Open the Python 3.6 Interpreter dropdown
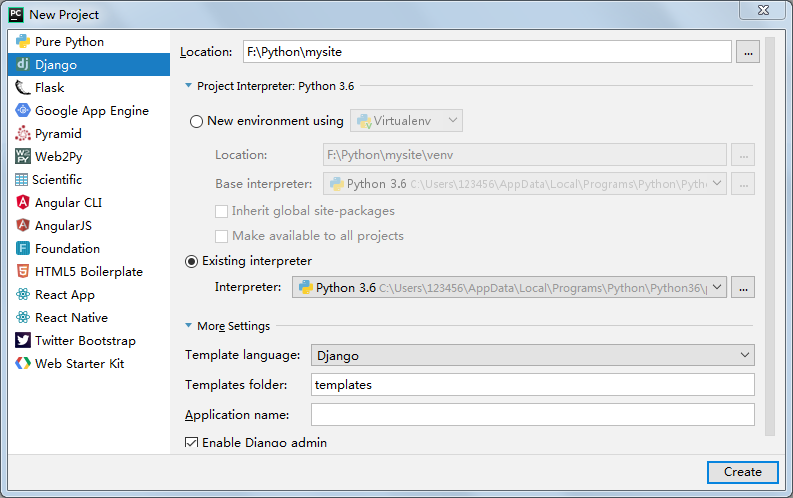 point(509,287)
